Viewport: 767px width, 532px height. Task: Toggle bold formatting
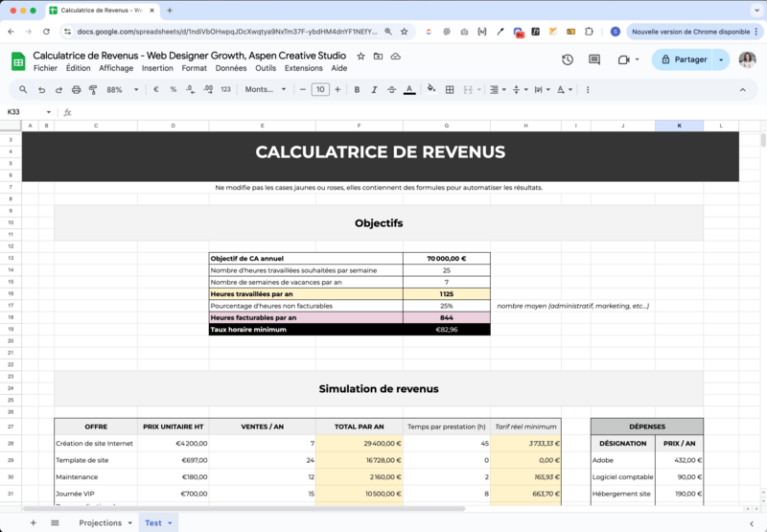click(x=357, y=89)
